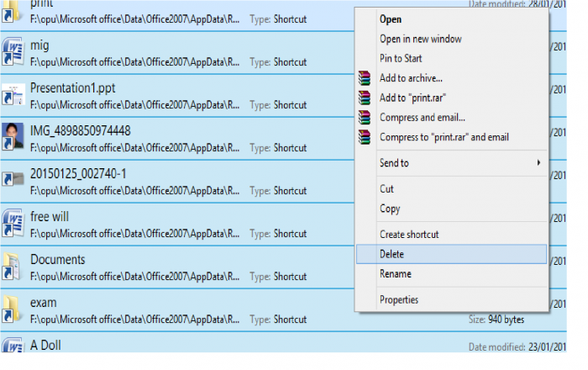This screenshot has width=588, height=370.
Task: Click the IMG_4898850974448 photo thumbnail
Action: pyautogui.click(x=13, y=138)
